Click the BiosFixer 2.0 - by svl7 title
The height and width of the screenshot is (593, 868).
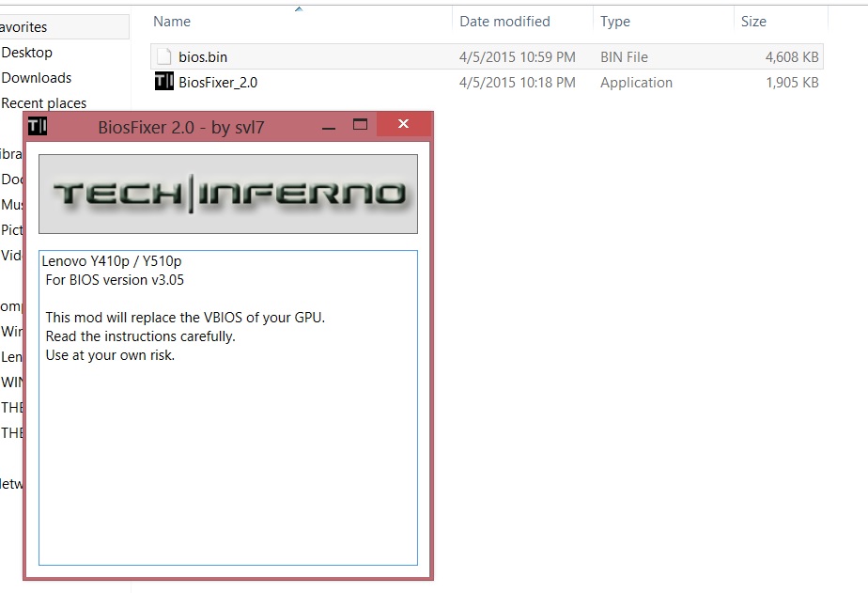click(181, 128)
